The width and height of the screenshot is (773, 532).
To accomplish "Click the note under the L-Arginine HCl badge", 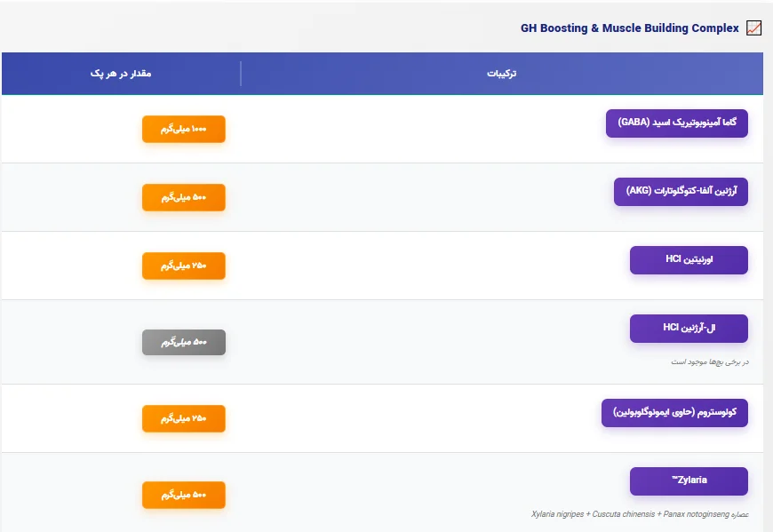I will [710, 362].
